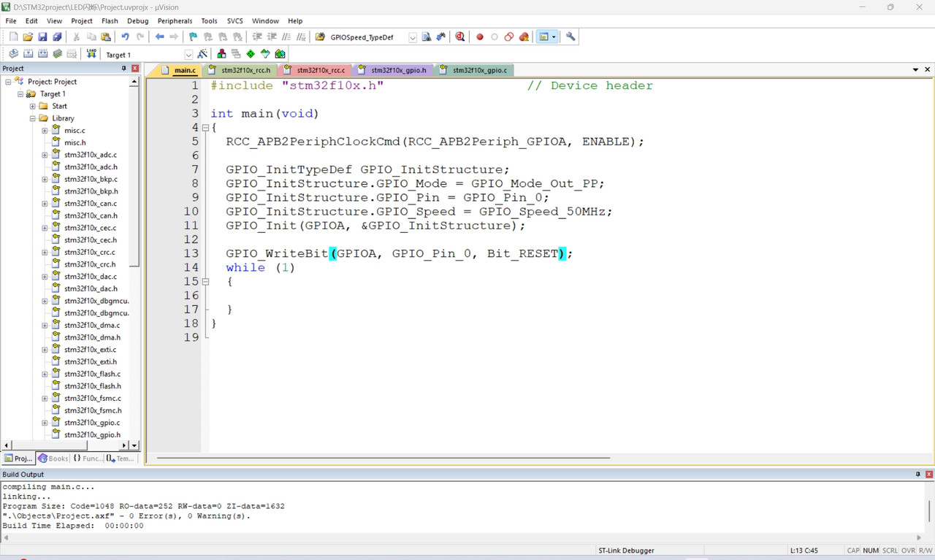Open Manage Run-Time Environment green diamond icon
The width and height of the screenshot is (935, 560).
coord(251,54)
